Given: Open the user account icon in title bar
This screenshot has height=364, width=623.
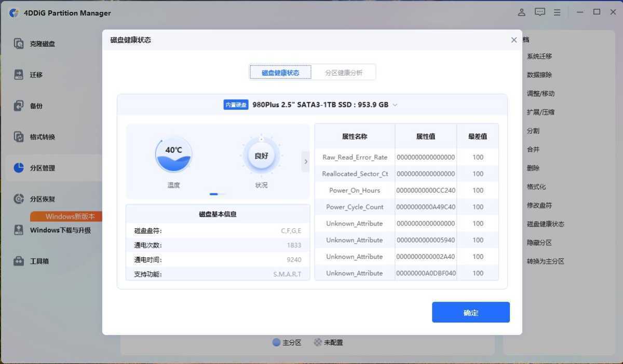Looking at the screenshot, I should coord(521,12).
